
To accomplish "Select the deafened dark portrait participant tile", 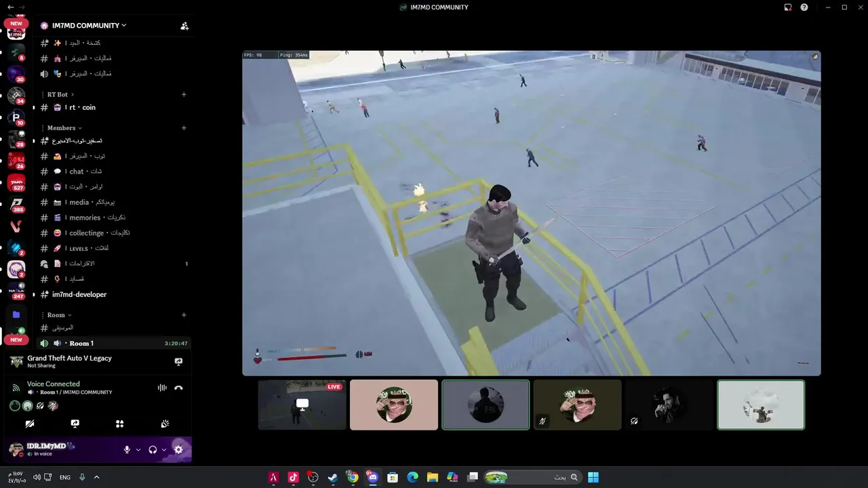I will pos(669,405).
